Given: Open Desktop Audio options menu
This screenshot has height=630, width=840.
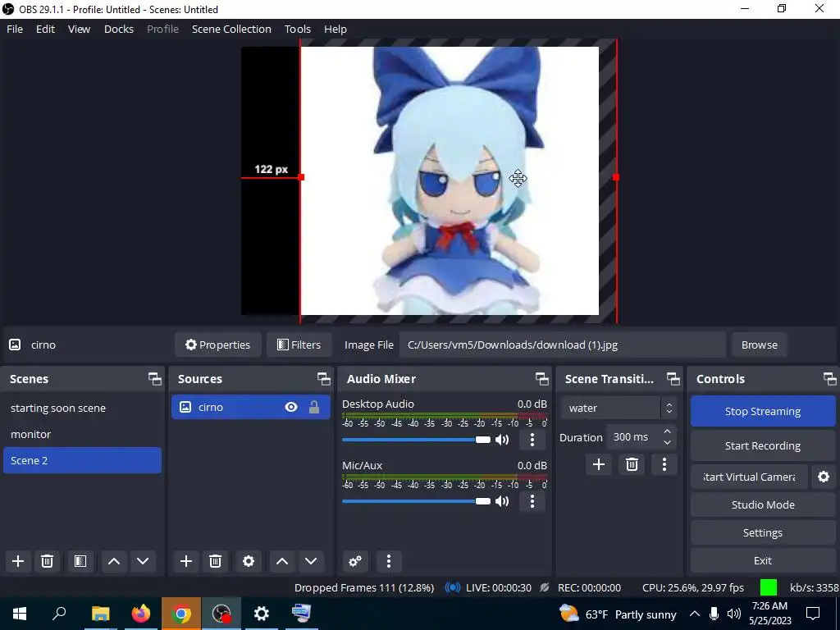Looking at the screenshot, I should [532, 440].
